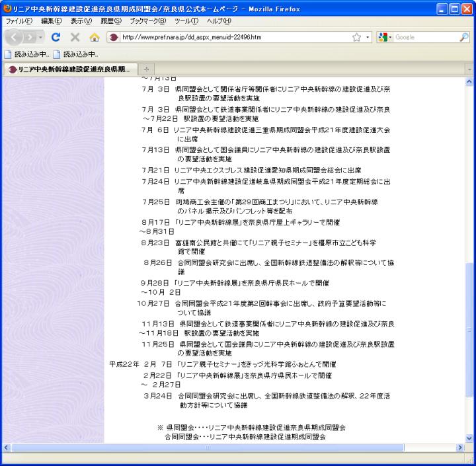The width and height of the screenshot is (476, 466).
Task: Click the first 読み込み中 bookmark item
Action: click(28, 54)
